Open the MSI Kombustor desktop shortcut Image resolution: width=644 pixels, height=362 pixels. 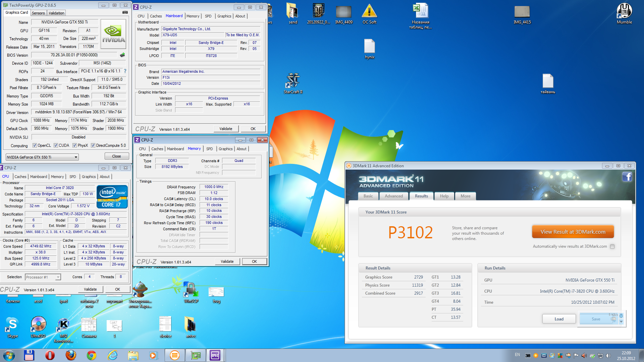pos(63,330)
